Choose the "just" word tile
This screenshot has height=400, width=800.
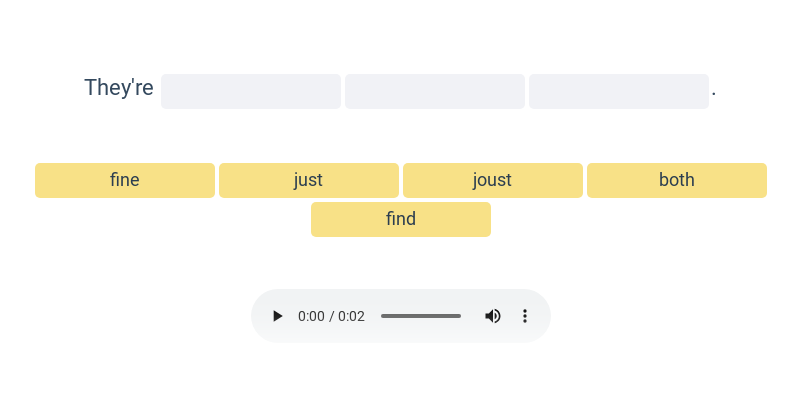pyautogui.click(x=309, y=180)
